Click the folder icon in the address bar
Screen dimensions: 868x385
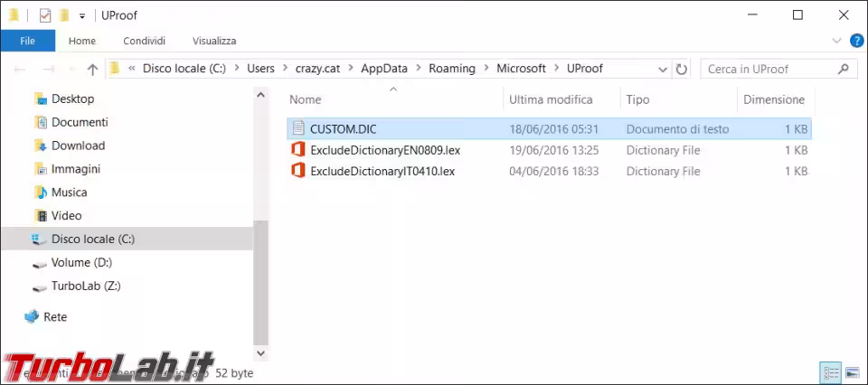[x=115, y=69]
